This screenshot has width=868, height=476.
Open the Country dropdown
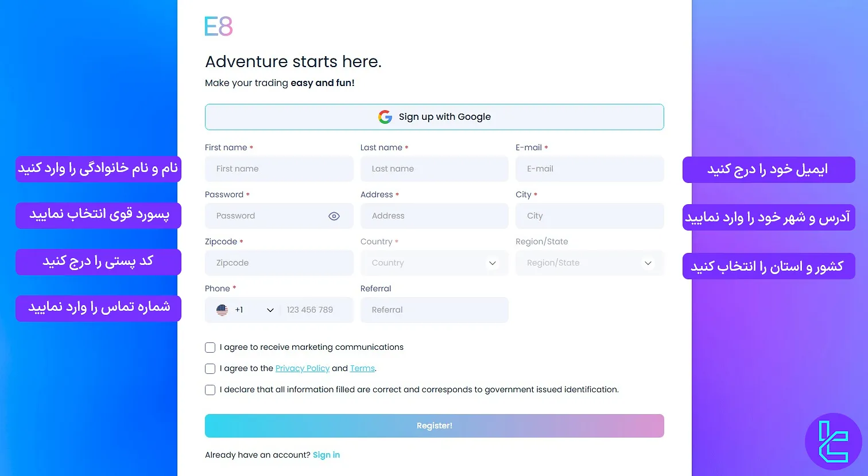pyautogui.click(x=434, y=263)
